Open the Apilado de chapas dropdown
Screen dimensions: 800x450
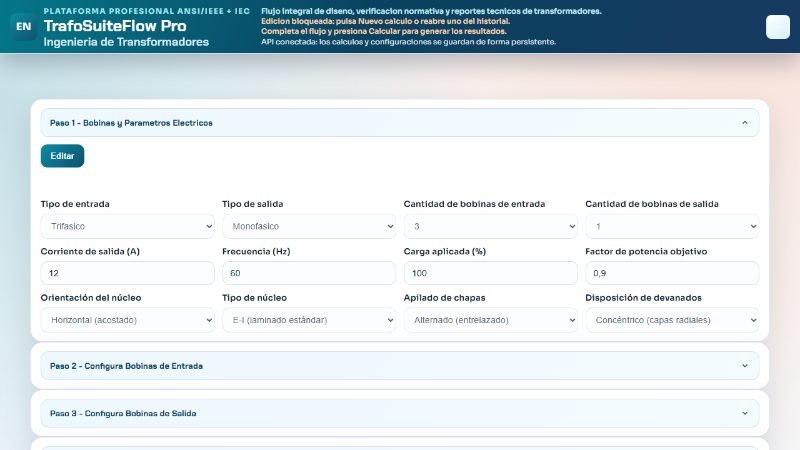490,320
